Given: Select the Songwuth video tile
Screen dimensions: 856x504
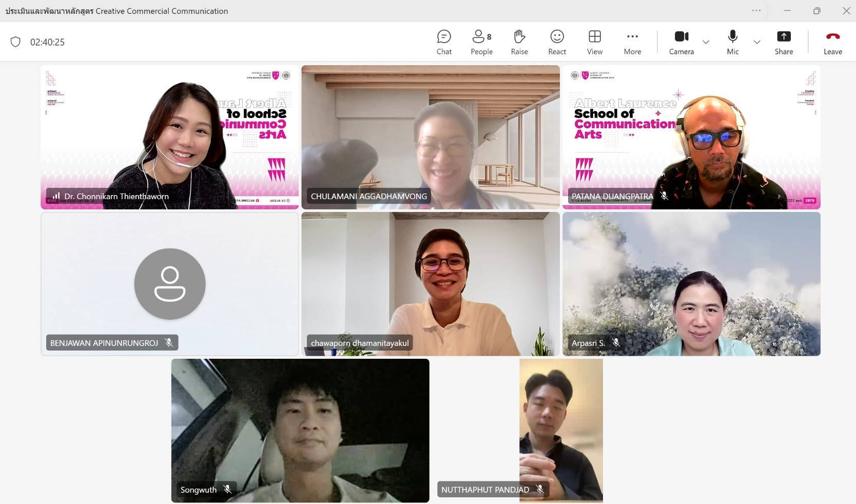Looking at the screenshot, I should pos(300,431).
